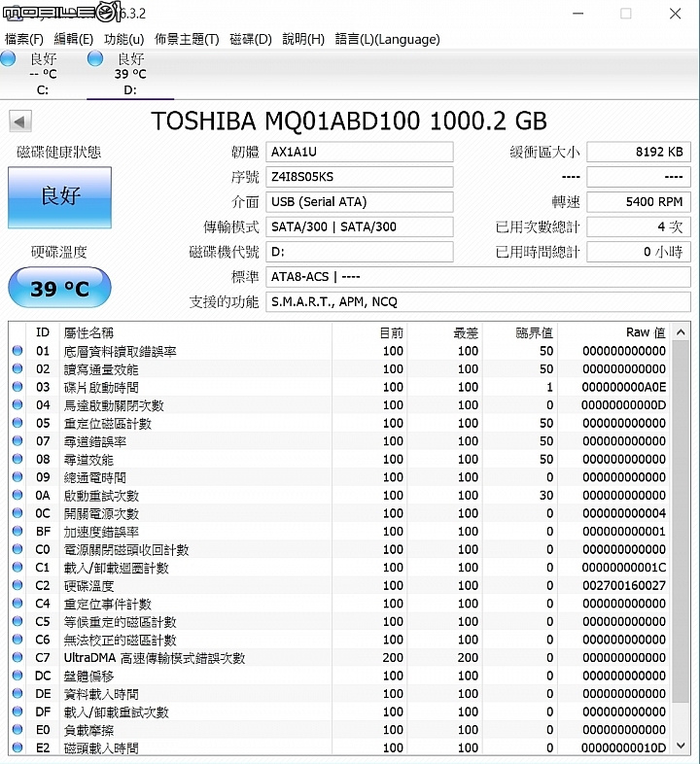Click status dot of attribute E0 負載摩擦
The height and width of the screenshot is (764, 700).
coord(17,729)
